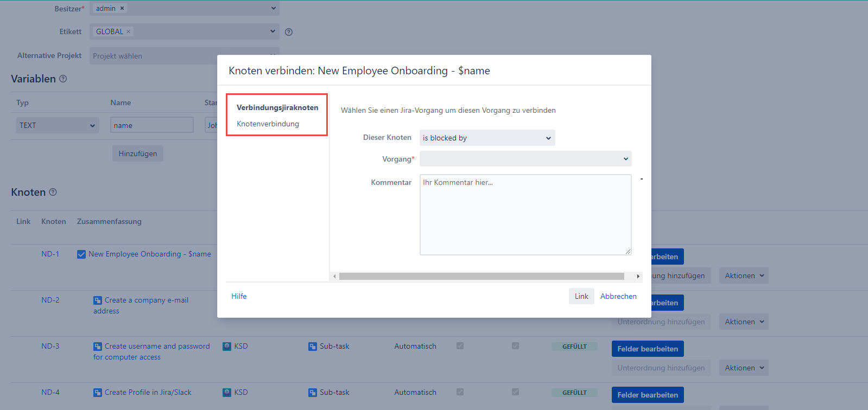Expand the Vorgang dropdown
Image resolution: width=868 pixels, height=410 pixels.
pos(525,159)
